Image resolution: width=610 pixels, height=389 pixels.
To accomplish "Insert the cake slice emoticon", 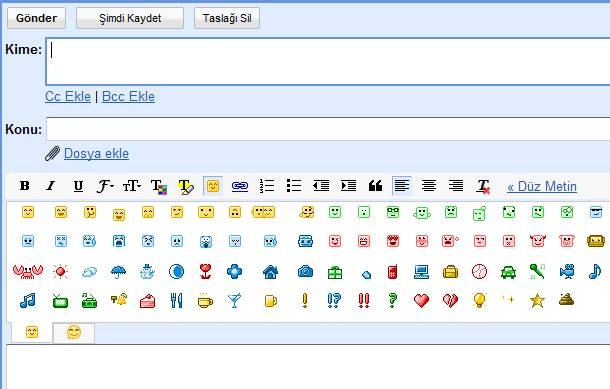I will pos(147,301).
